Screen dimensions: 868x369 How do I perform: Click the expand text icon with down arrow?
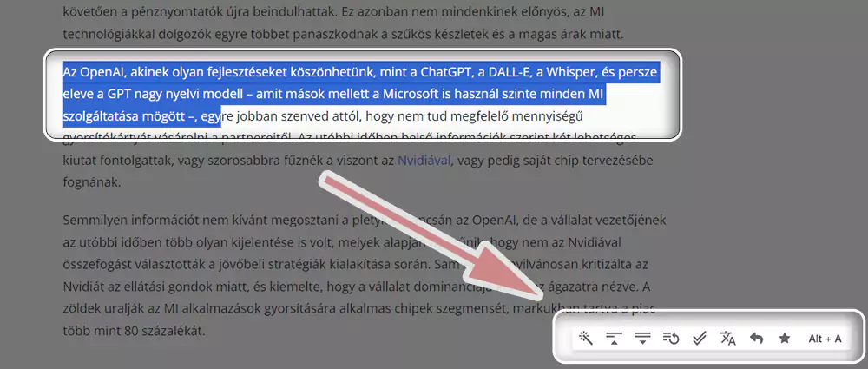[642, 338]
